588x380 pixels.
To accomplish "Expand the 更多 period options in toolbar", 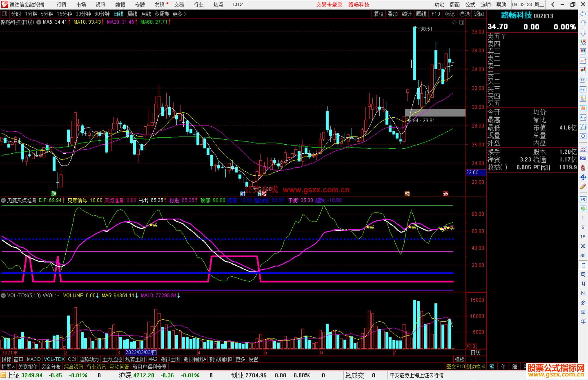I will [x=179, y=14].
